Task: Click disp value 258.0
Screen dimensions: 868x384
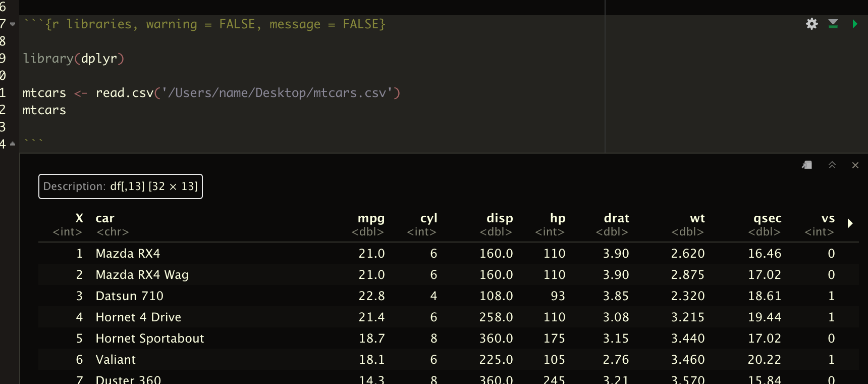Action: (x=496, y=317)
